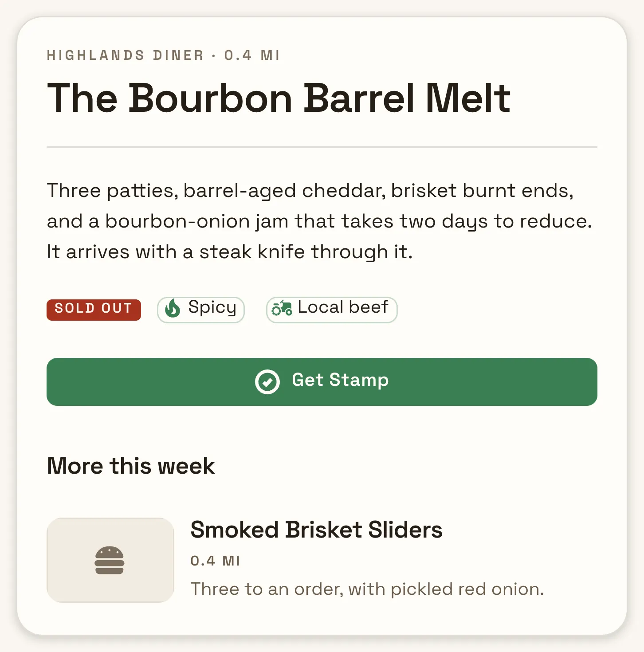This screenshot has width=644, height=652.
Task: Click The Bourbon Barrel Melt heading
Action: pyautogui.click(x=279, y=98)
